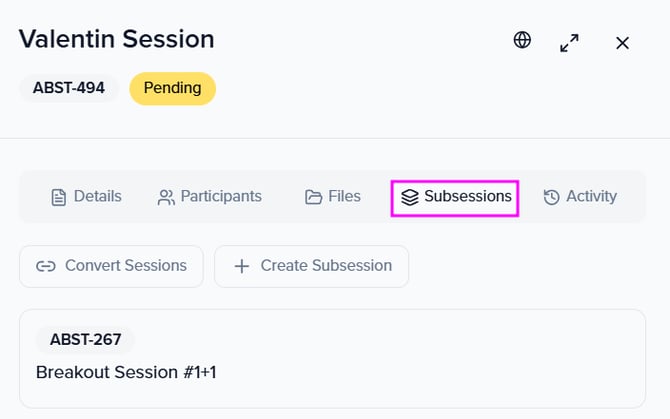The image size is (670, 419).
Task: Show the Activity tab
Action: [x=591, y=196]
